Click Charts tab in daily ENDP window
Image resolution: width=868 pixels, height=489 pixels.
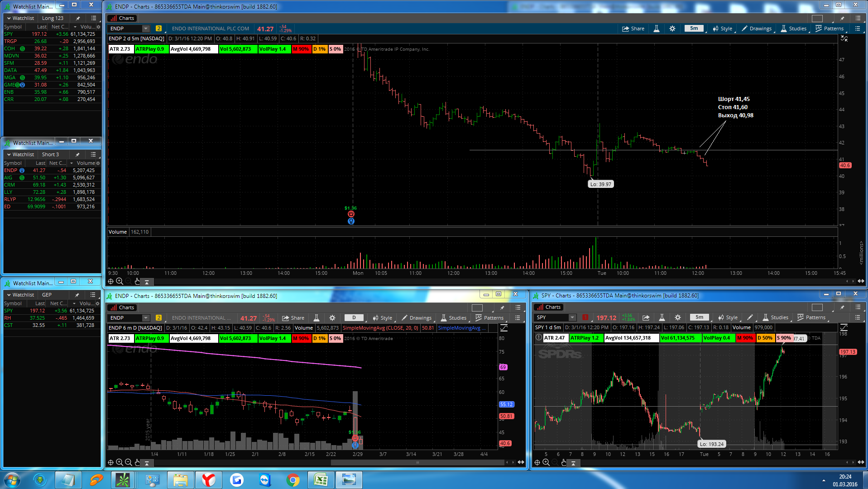[x=122, y=307]
